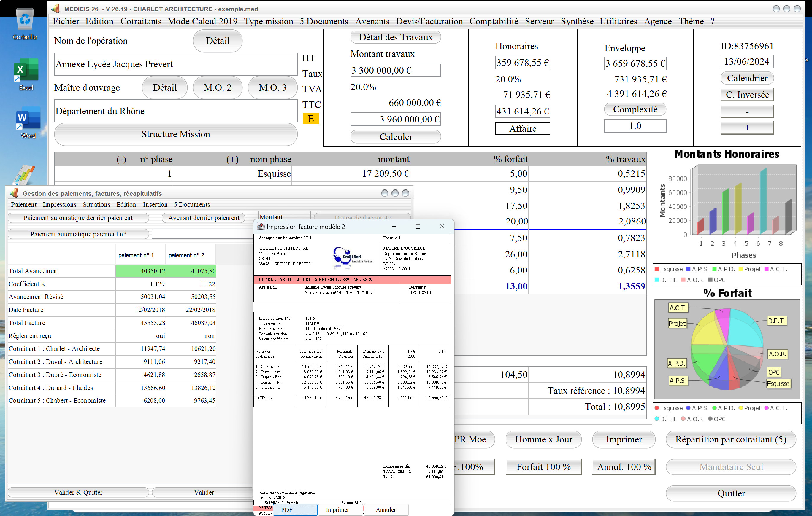The width and height of the screenshot is (812, 516).
Task: Click the (-) remove phase header
Action: (x=121, y=159)
